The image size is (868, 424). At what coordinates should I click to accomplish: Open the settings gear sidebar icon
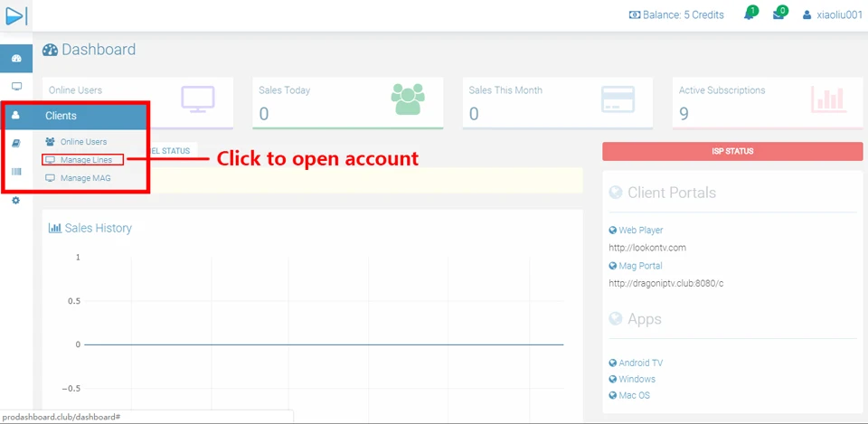pyautogui.click(x=15, y=201)
